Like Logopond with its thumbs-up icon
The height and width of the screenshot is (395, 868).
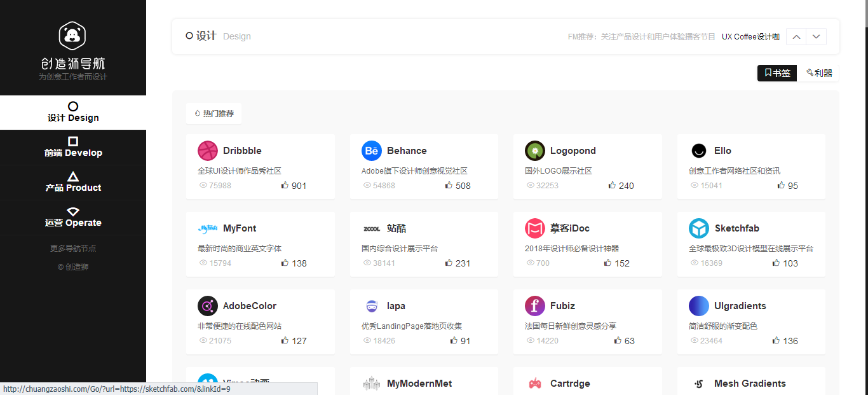click(612, 185)
